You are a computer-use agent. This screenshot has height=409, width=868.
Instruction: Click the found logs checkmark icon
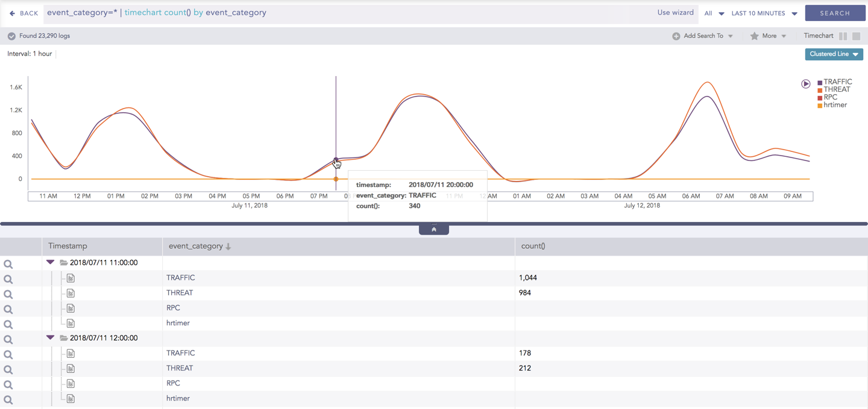point(11,36)
